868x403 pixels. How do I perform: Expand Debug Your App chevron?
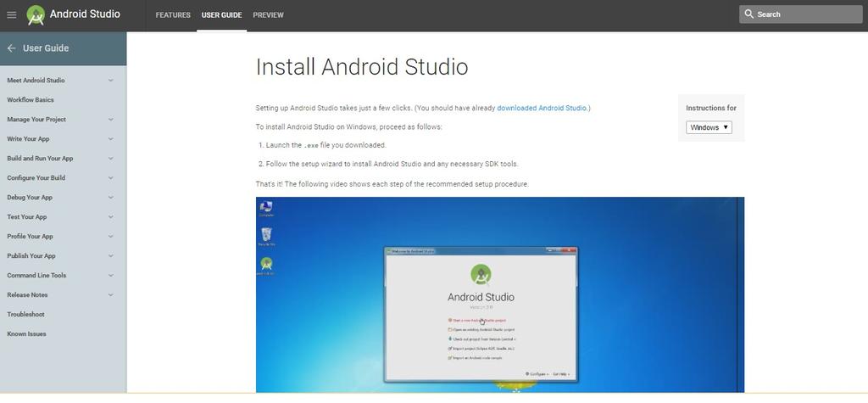(x=111, y=198)
